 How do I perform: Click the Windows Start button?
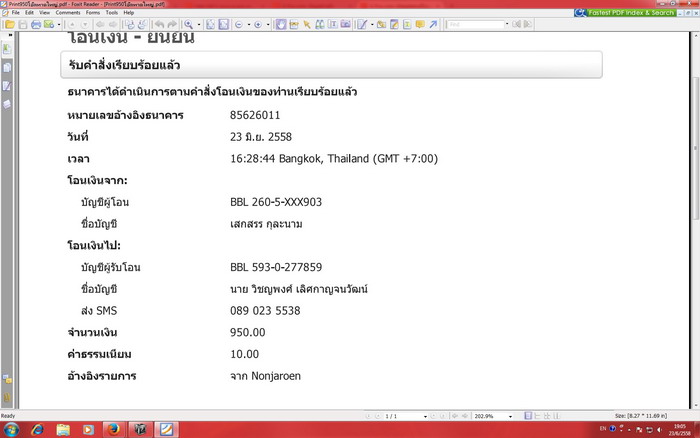click(9, 429)
